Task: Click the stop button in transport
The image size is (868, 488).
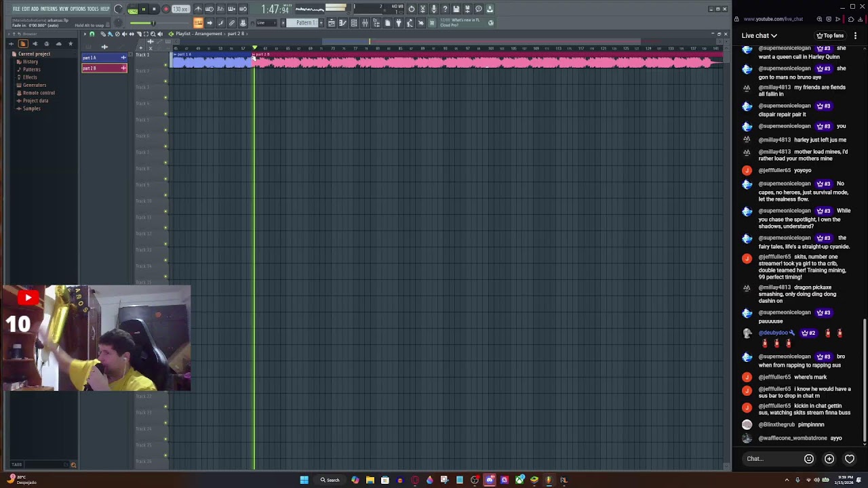Action: tap(154, 9)
